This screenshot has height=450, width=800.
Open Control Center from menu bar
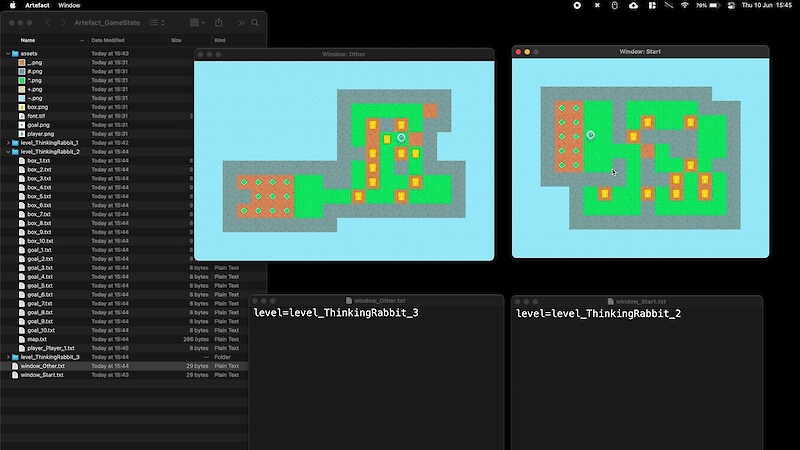731,5
